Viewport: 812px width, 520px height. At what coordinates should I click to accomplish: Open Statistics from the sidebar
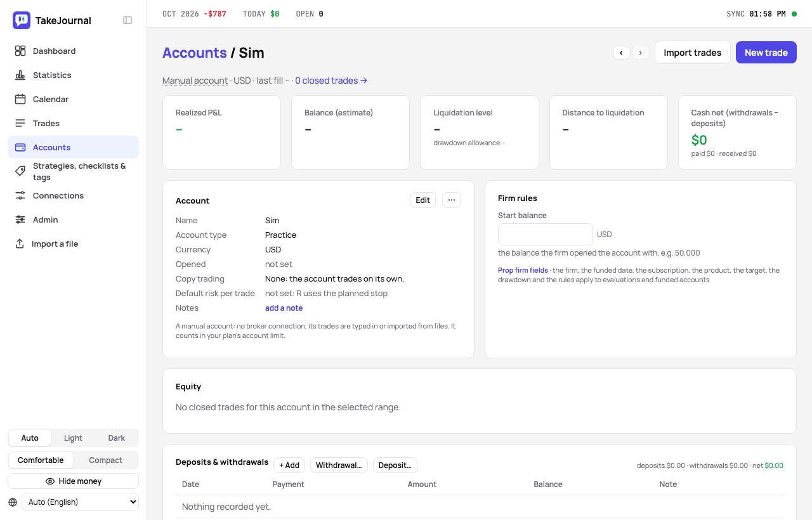click(x=74, y=75)
